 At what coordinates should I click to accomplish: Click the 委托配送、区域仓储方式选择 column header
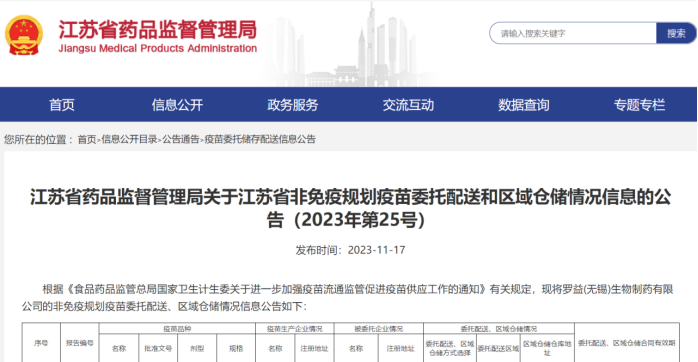[x=450, y=348]
